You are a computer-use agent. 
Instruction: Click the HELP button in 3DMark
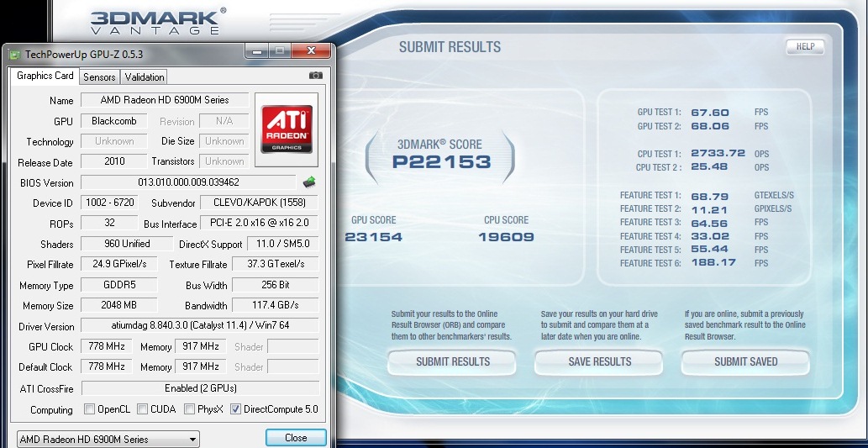click(x=805, y=46)
